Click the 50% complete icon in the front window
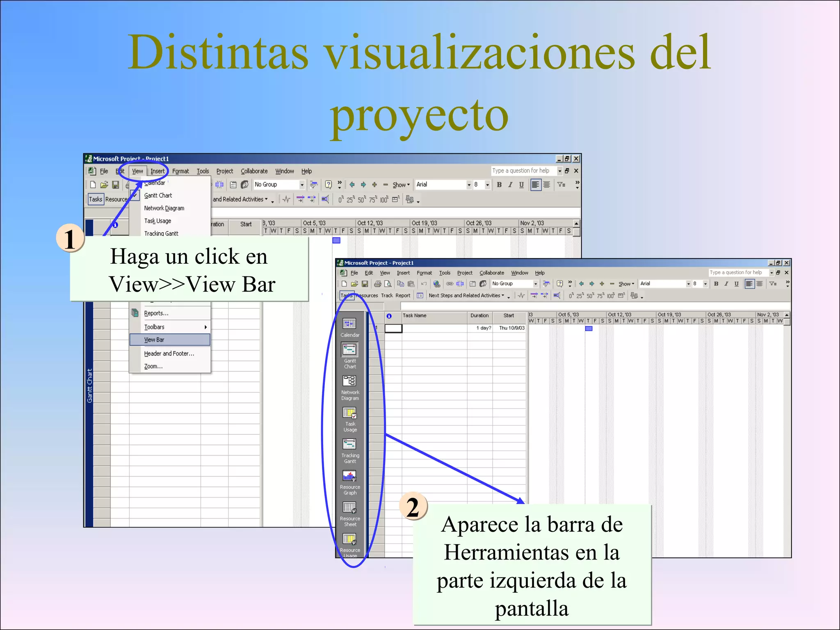This screenshot has width=840, height=630. coord(590,295)
